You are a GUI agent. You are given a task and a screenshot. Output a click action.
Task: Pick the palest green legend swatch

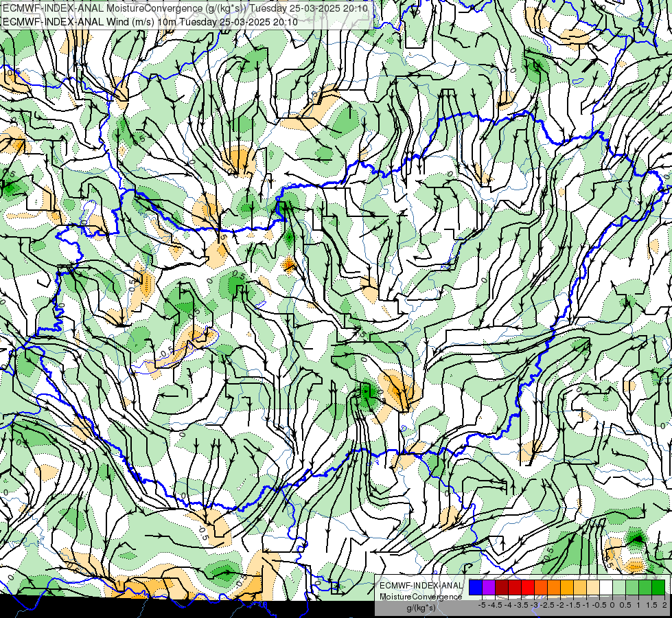(619, 587)
